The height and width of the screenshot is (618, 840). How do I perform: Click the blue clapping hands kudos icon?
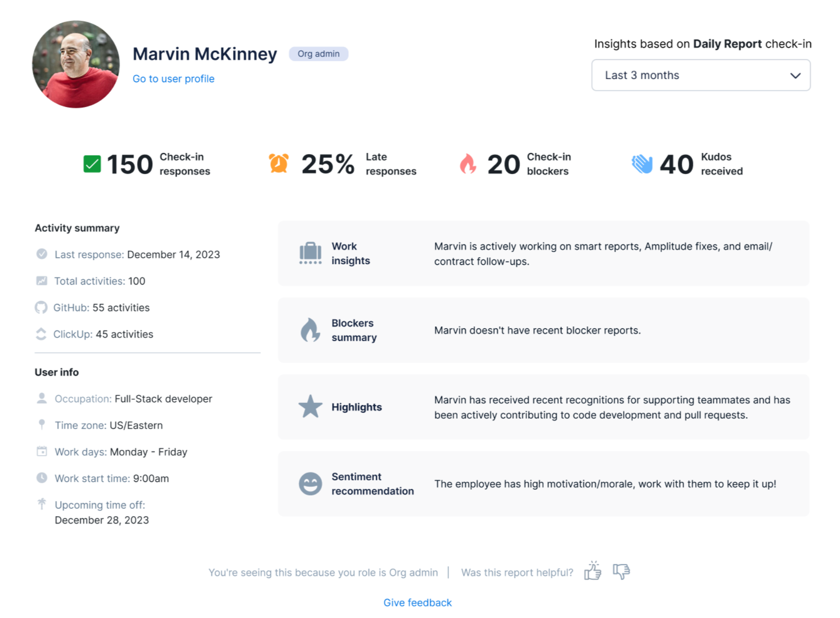[642, 164]
